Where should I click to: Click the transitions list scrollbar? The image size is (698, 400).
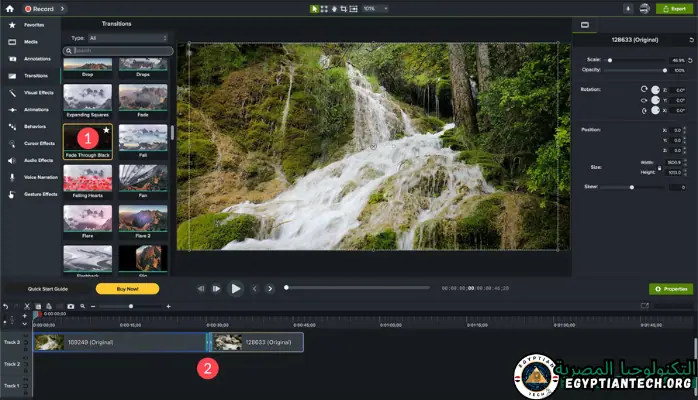[x=172, y=132]
